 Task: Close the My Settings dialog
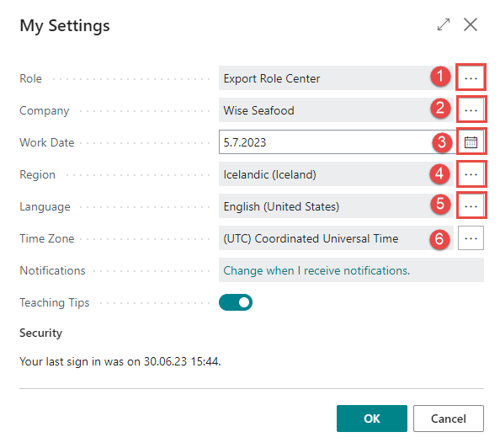471,24
